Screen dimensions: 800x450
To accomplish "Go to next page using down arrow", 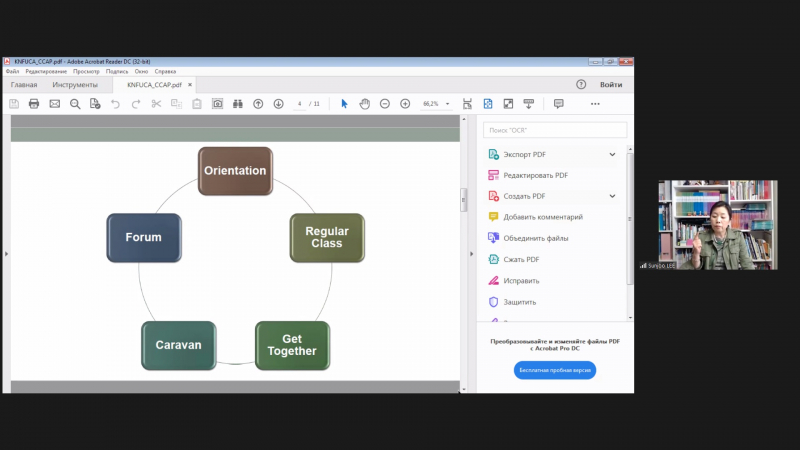I will [278, 104].
